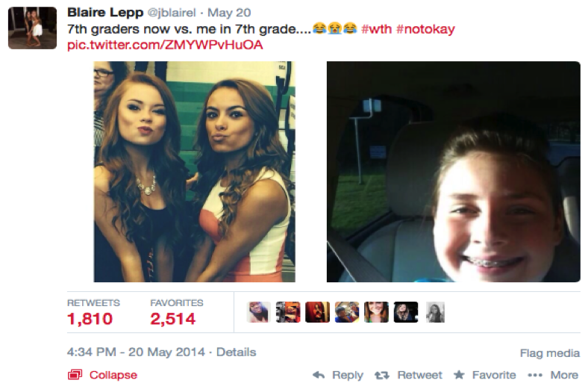Click Blaire Lepp's profile avatar

click(32, 28)
